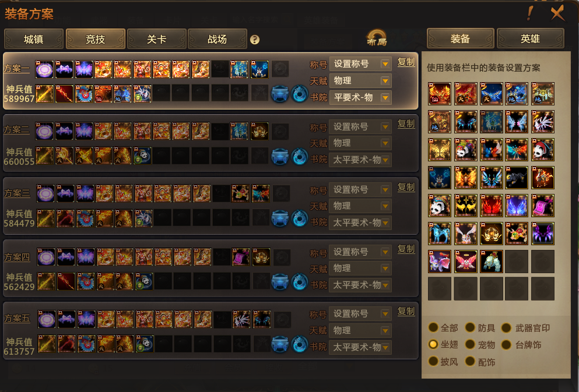Expand the 天赋 物理 dropdown in 方案二
579x392 pixels.
[360, 143]
